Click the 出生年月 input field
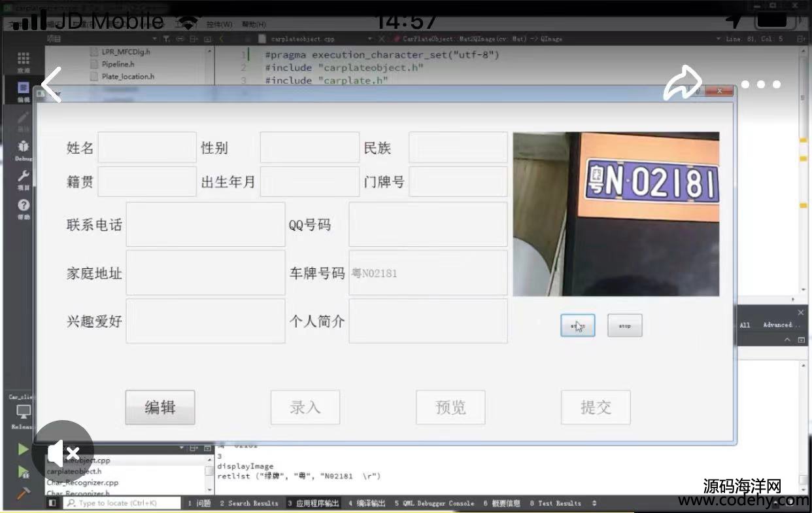 (x=309, y=181)
